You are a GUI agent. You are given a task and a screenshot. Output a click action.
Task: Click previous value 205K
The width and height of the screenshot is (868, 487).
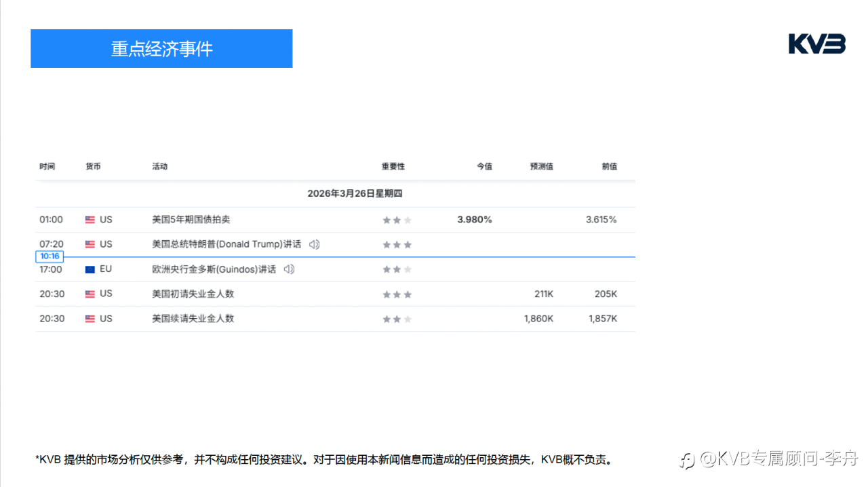pos(606,294)
